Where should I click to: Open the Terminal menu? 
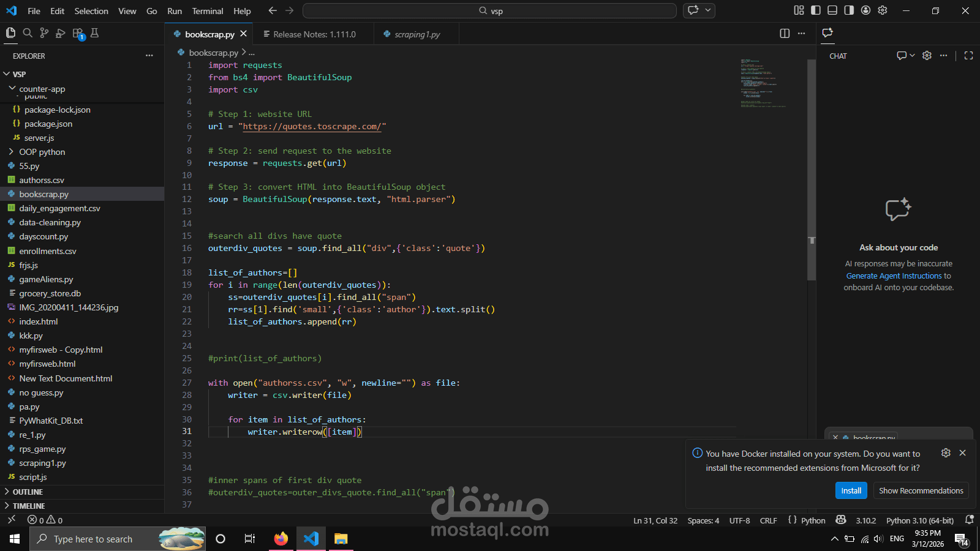pyautogui.click(x=207, y=10)
